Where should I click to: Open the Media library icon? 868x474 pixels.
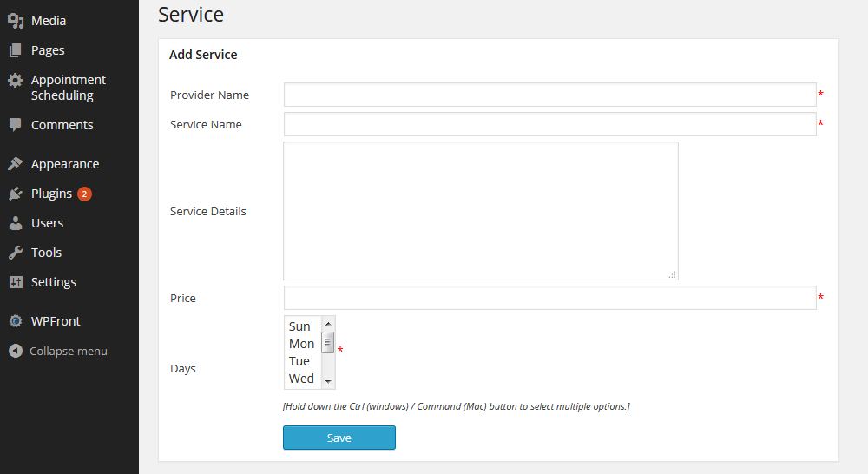pyautogui.click(x=16, y=21)
